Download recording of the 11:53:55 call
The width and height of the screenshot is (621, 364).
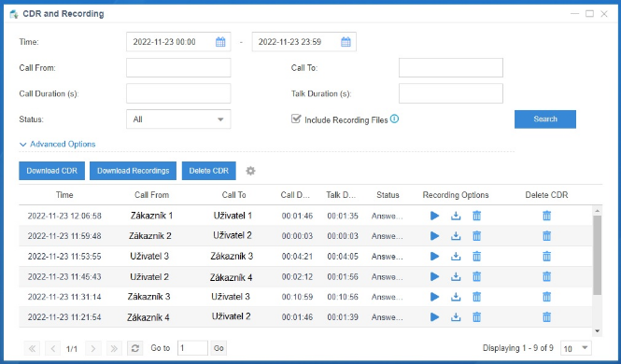pos(456,256)
